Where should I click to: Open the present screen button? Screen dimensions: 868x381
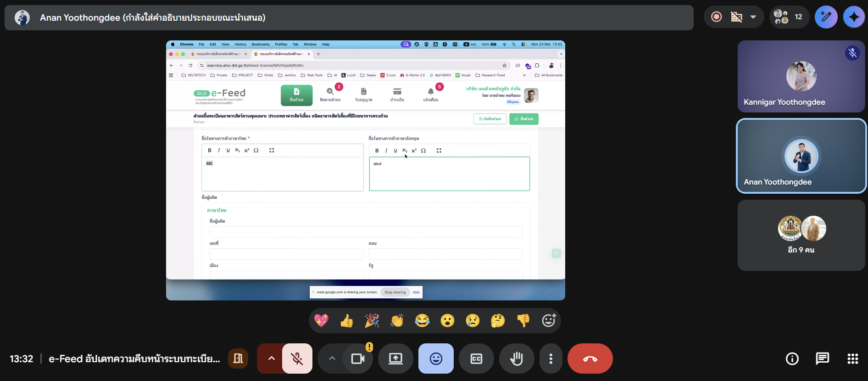[x=395, y=359]
